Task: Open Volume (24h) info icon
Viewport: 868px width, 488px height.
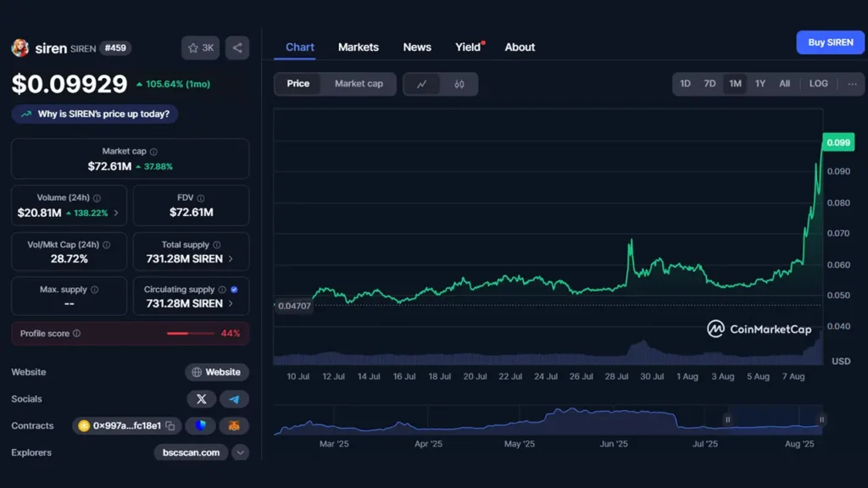Action: click(97, 198)
